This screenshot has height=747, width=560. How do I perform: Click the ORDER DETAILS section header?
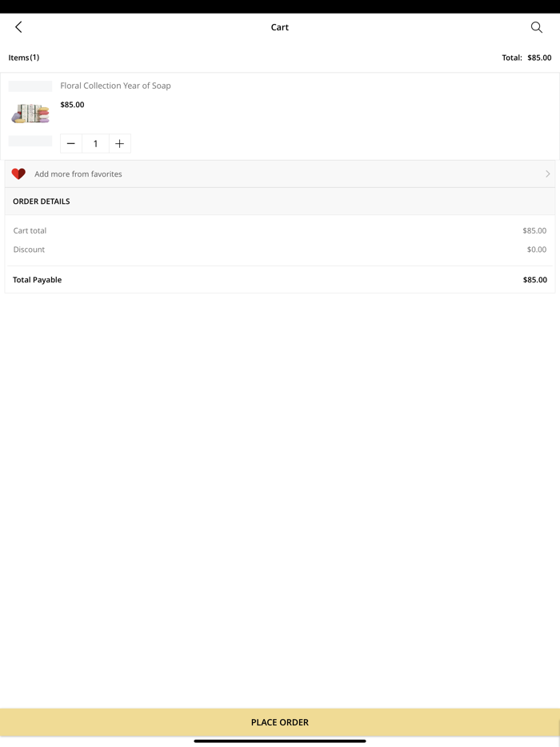(42, 202)
